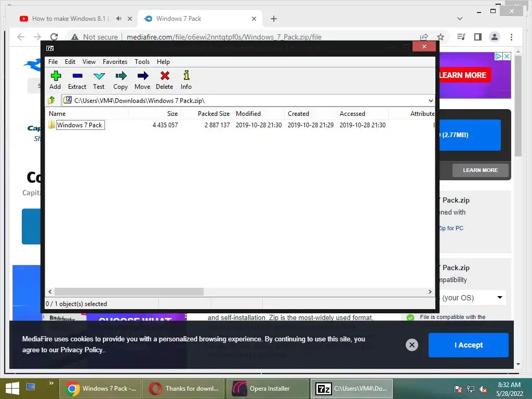Choose the Move toolbar icon
532x399 pixels.
click(x=142, y=80)
